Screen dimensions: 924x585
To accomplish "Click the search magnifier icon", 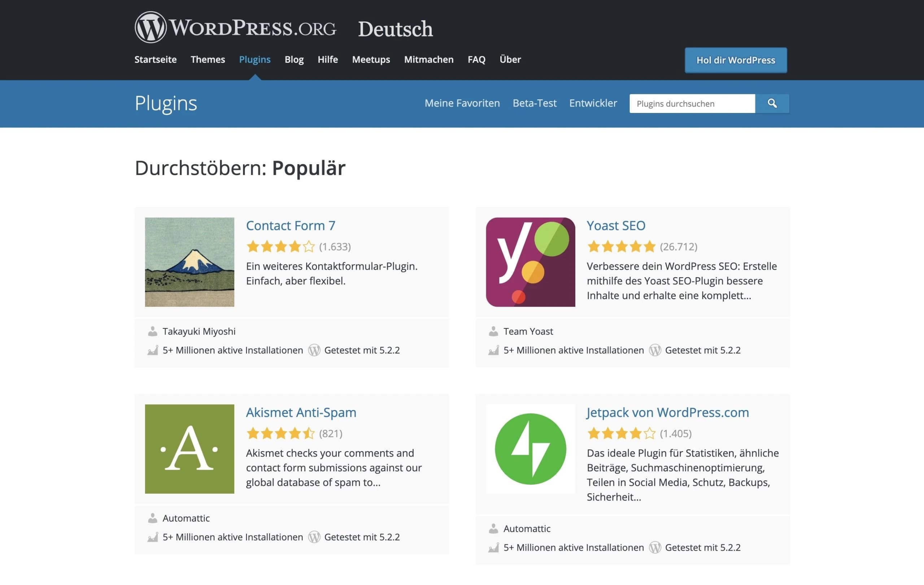I will (772, 103).
